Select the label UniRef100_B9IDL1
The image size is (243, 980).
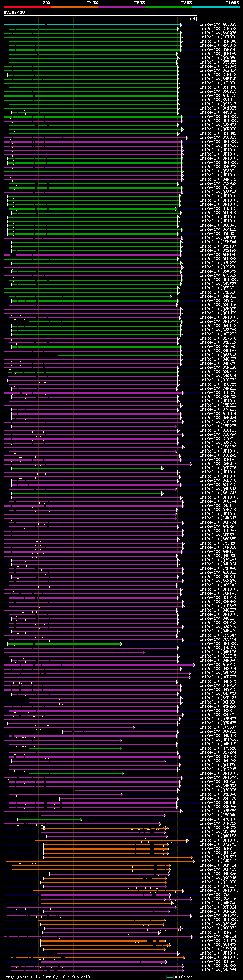point(218,100)
